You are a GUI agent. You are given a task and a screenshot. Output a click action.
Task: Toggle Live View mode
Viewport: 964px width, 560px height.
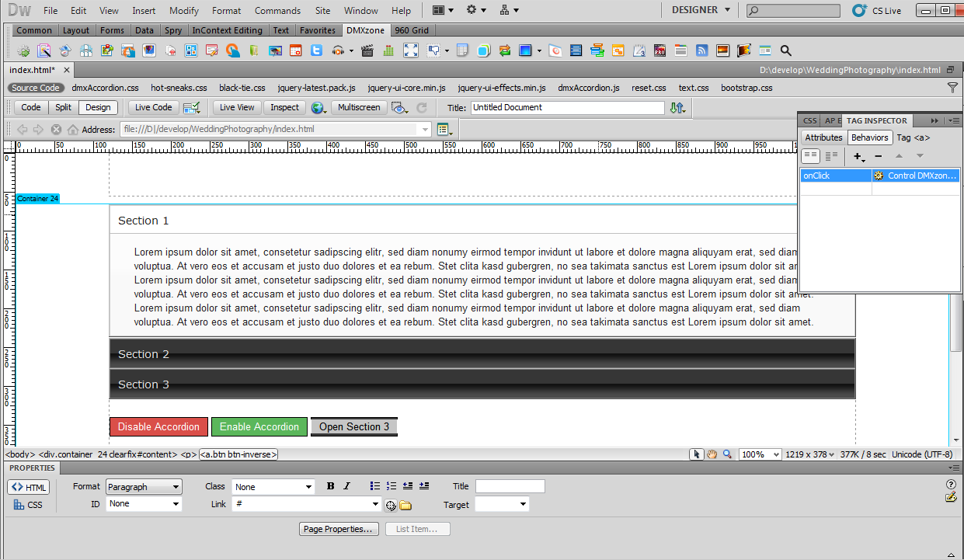[237, 108]
